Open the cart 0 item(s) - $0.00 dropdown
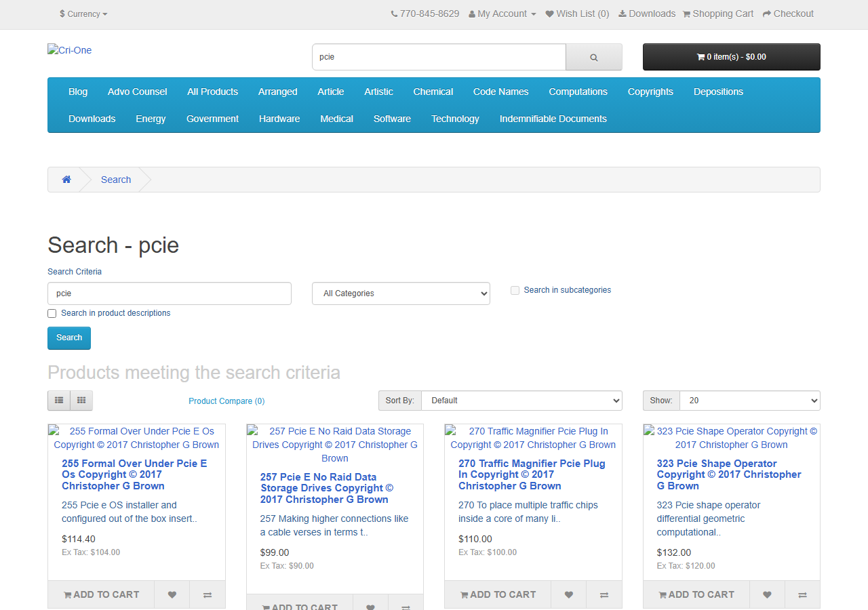 click(x=732, y=57)
